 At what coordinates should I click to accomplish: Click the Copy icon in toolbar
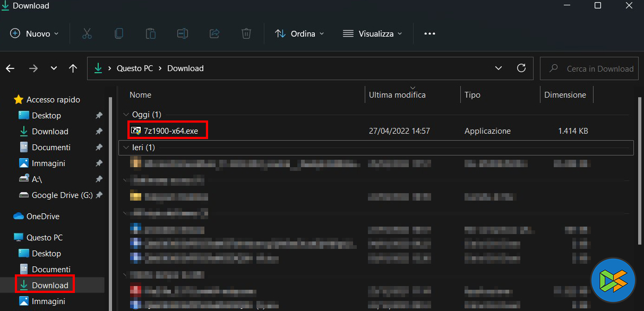click(x=119, y=33)
